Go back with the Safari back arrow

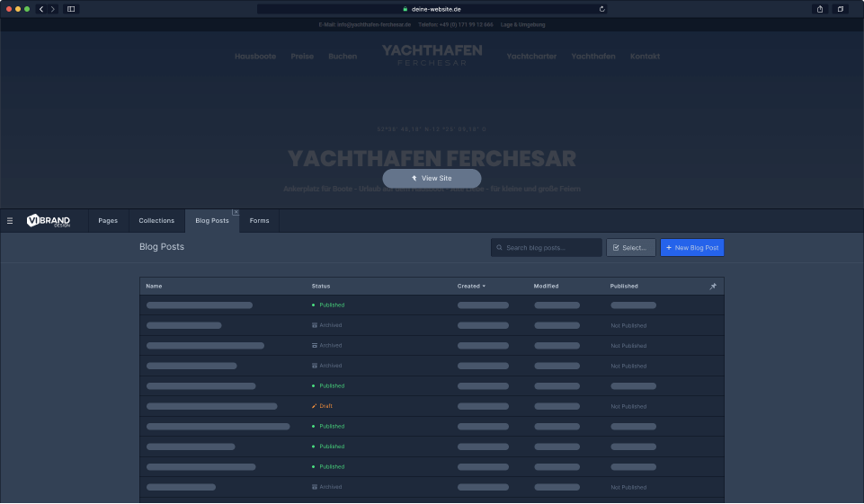pyautogui.click(x=41, y=9)
